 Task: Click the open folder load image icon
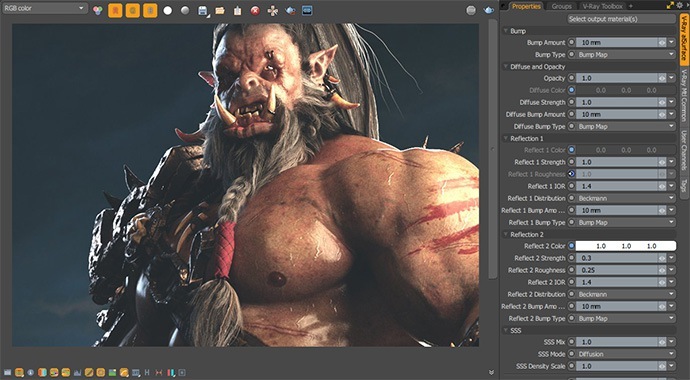click(220, 11)
